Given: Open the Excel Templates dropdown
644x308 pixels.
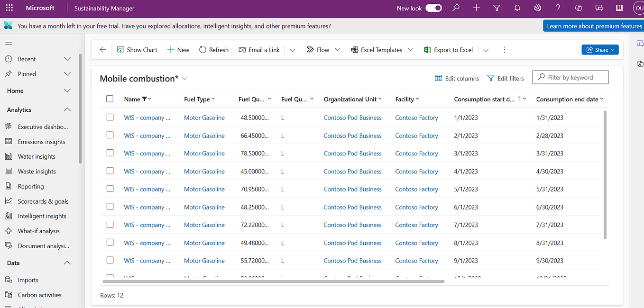Looking at the screenshot, I should pyautogui.click(x=411, y=49).
